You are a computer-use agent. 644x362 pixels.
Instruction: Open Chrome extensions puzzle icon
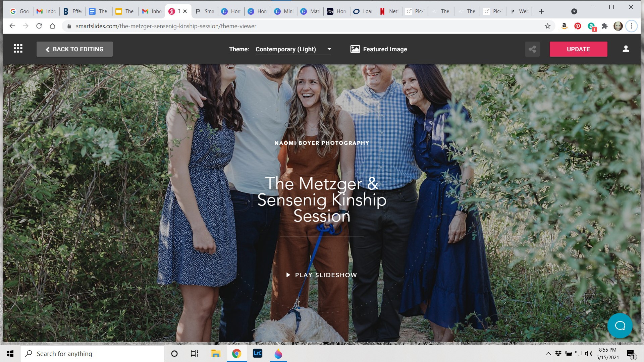click(x=604, y=26)
